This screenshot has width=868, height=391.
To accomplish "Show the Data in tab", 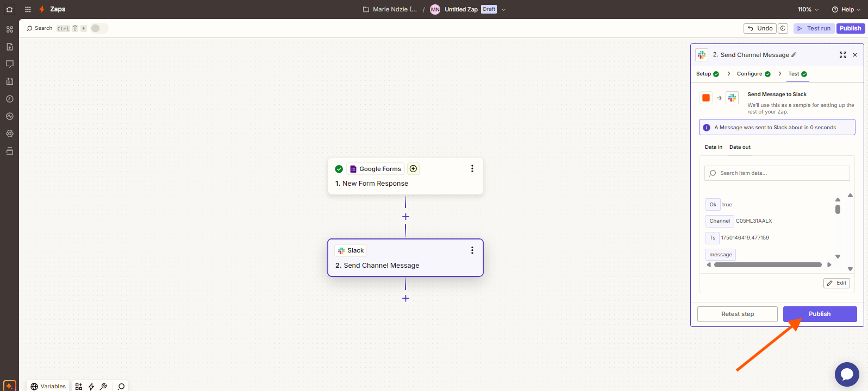I will click(714, 147).
